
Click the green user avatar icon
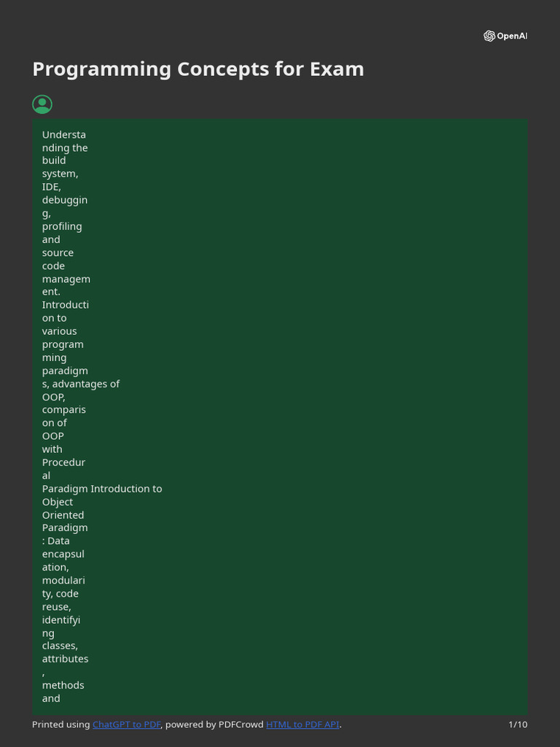(42, 104)
